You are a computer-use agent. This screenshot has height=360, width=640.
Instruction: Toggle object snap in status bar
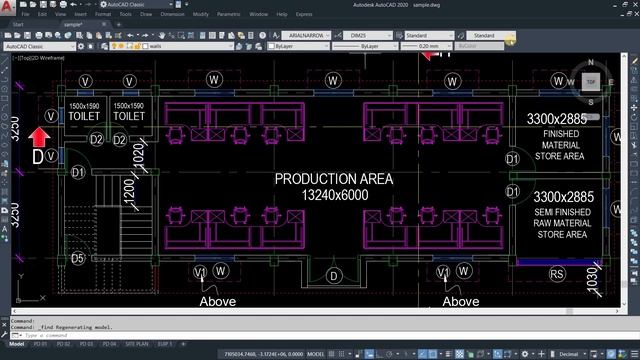pyautogui.click(x=433, y=354)
